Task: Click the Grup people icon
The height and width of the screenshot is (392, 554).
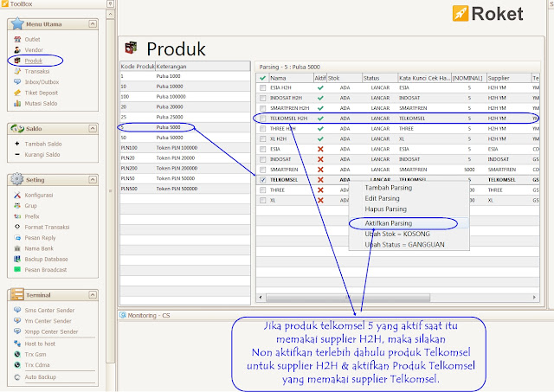Action: (x=17, y=206)
